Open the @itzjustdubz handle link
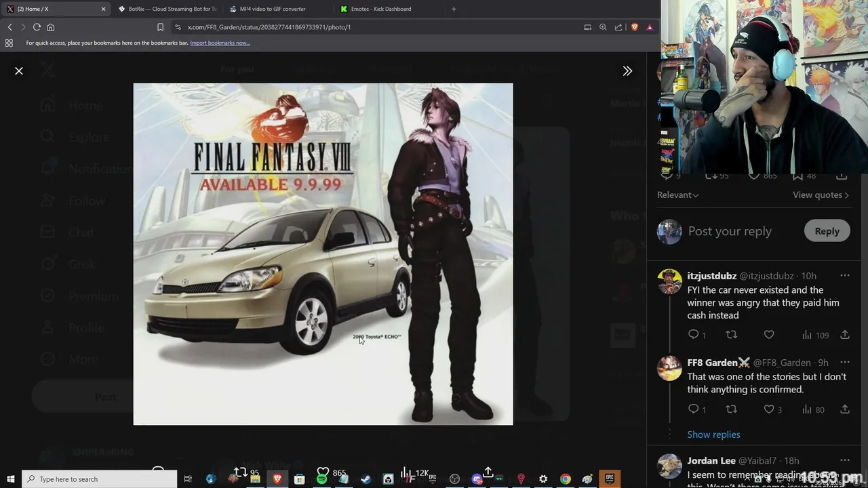The image size is (868, 488). tap(766, 276)
